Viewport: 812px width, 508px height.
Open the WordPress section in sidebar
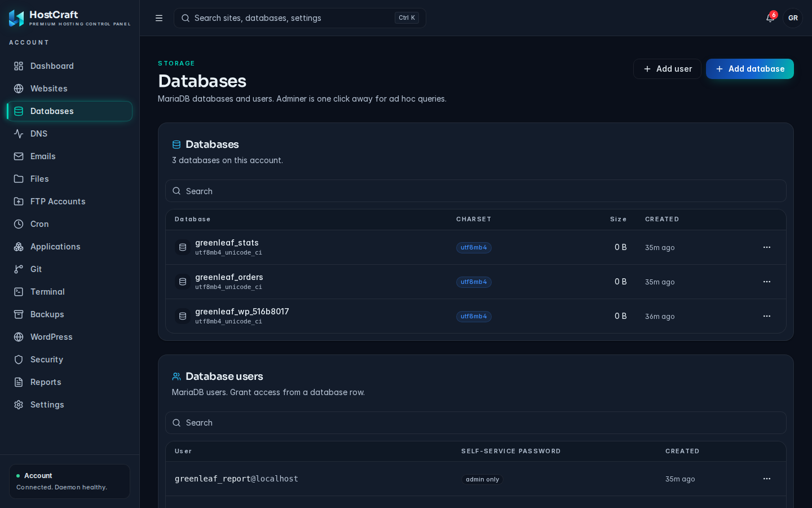70,337
